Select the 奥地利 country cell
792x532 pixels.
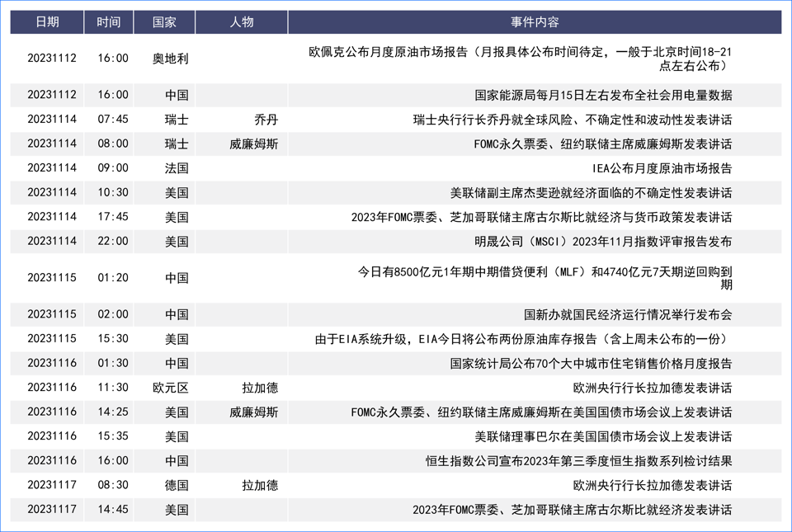click(x=170, y=59)
